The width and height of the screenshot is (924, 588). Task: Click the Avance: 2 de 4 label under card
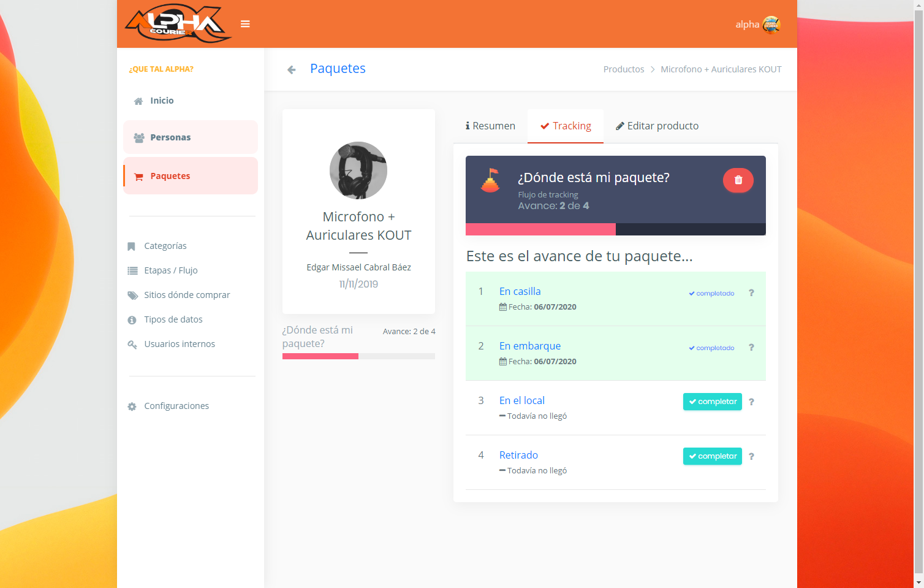coord(409,331)
